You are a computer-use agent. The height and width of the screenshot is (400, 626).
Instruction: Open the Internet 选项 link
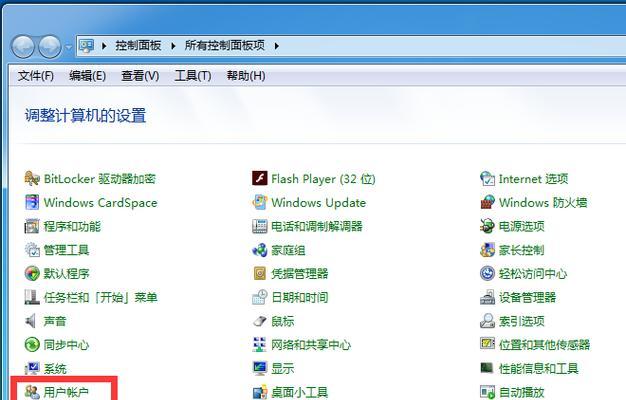click(x=533, y=179)
